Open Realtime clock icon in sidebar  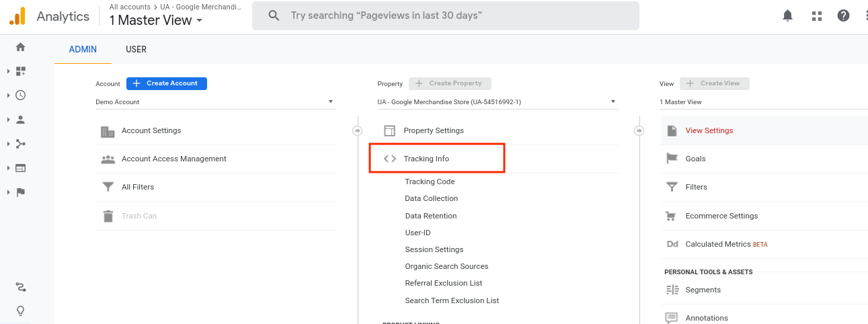click(x=20, y=95)
